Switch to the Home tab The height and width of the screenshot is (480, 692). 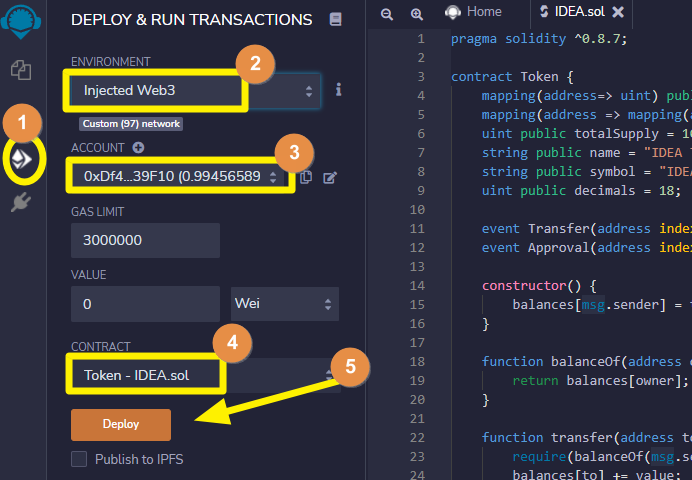click(474, 12)
